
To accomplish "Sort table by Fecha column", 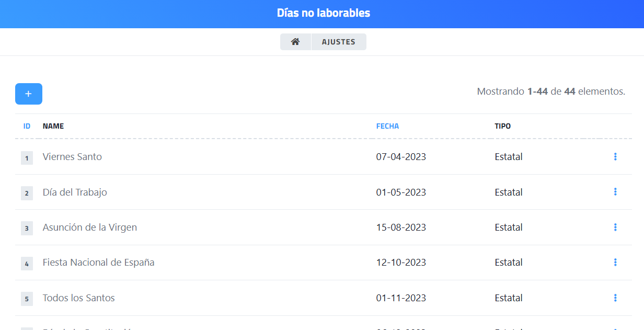I will coord(387,126).
